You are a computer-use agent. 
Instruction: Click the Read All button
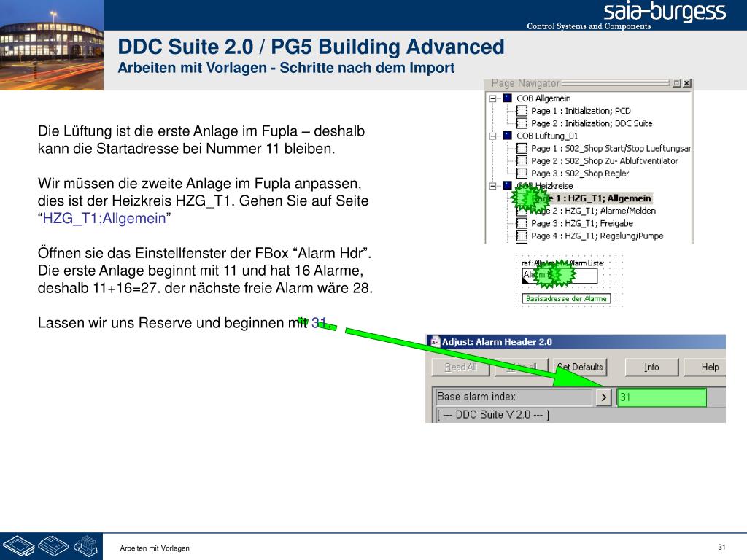[x=460, y=367]
